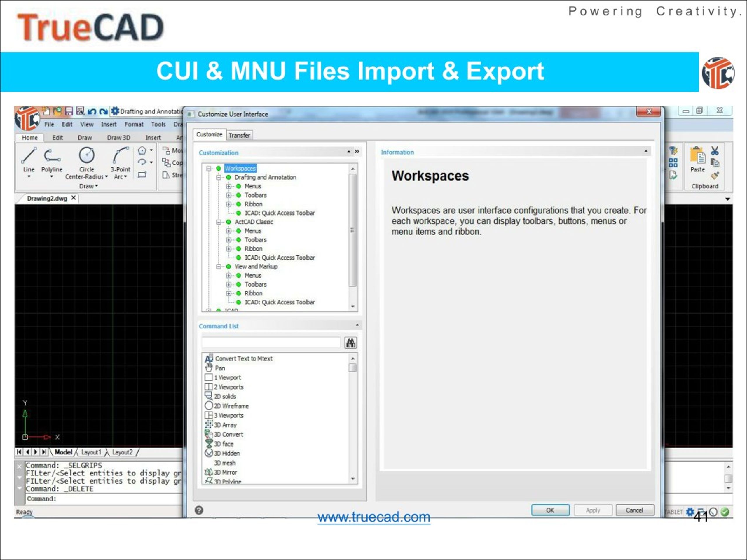Close the Drawing2.dwg tab
Screen dimensions: 747x560
click(x=74, y=198)
